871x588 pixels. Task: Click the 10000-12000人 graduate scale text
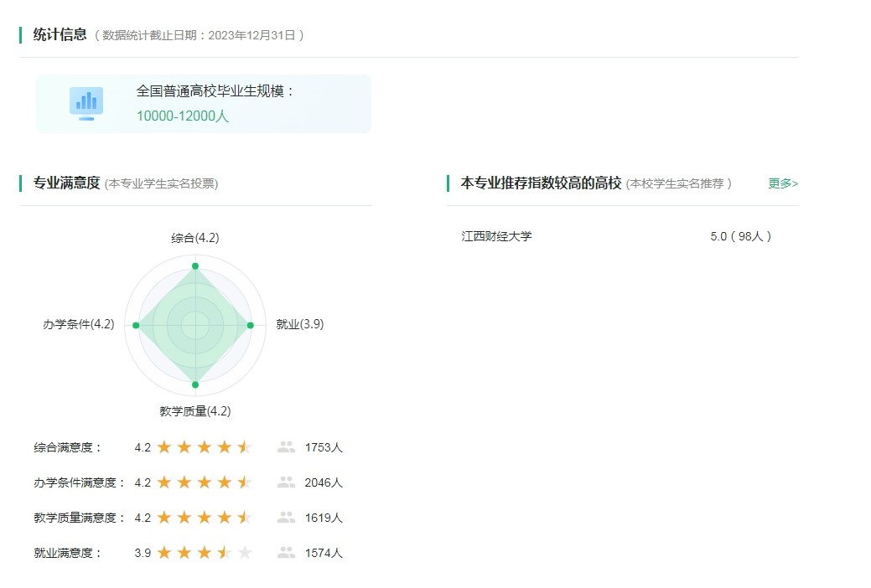click(183, 116)
